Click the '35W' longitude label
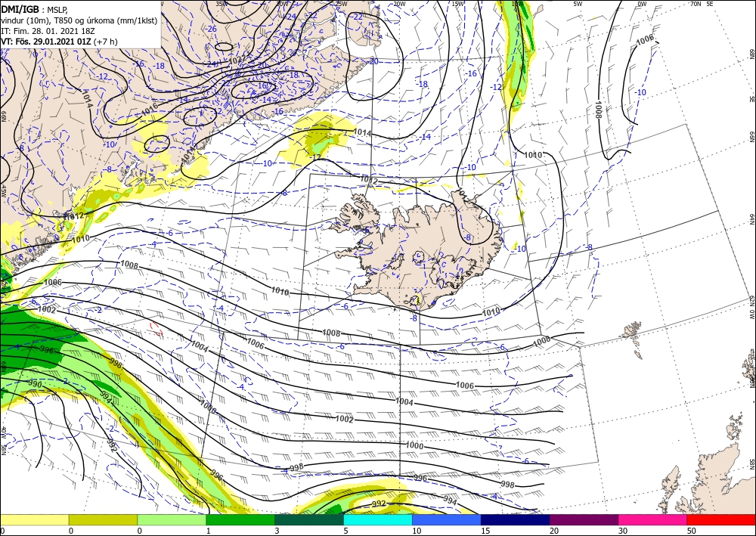 pos(220,4)
